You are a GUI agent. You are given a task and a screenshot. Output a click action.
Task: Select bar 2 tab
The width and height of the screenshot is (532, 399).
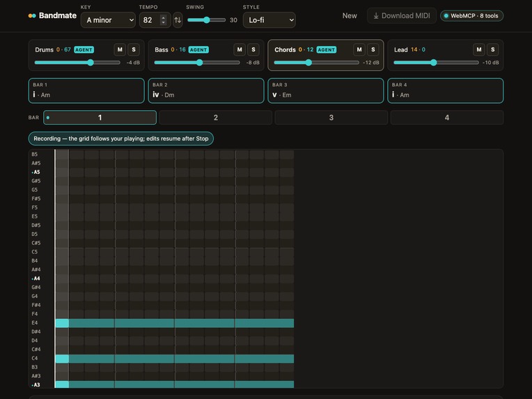pos(215,118)
